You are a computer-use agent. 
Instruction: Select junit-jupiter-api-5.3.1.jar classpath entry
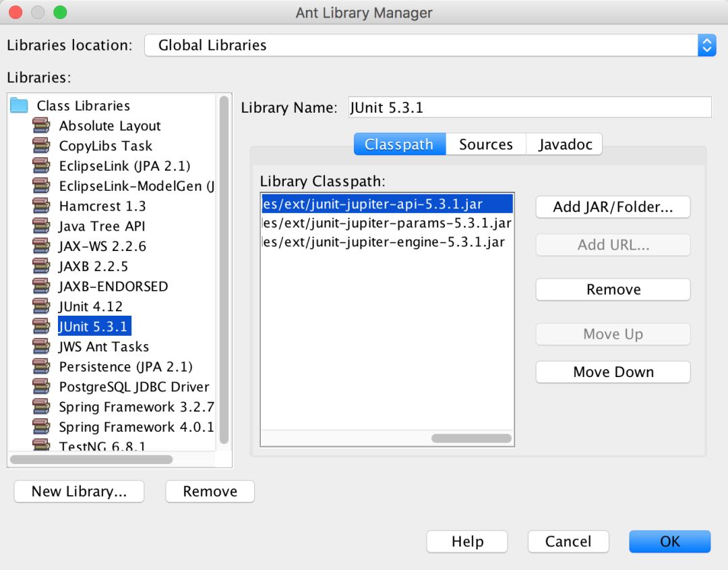[387, 204]
